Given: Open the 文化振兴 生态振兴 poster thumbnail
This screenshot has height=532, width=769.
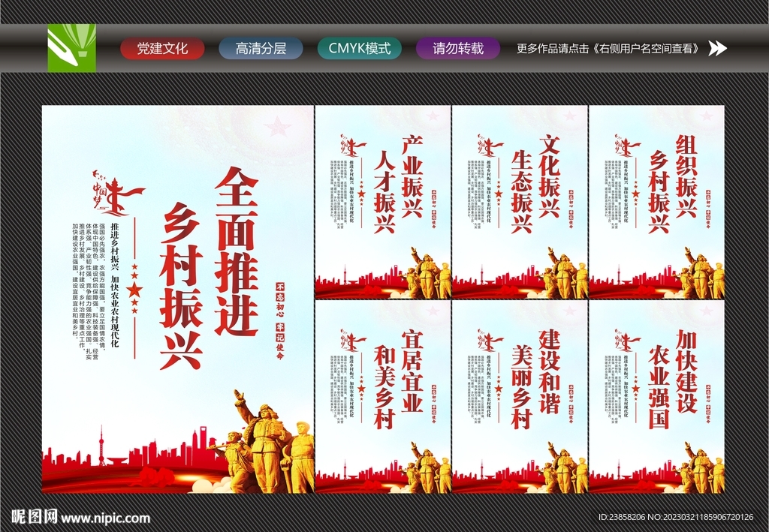Looking at the screenshot, I should point(520,203).
